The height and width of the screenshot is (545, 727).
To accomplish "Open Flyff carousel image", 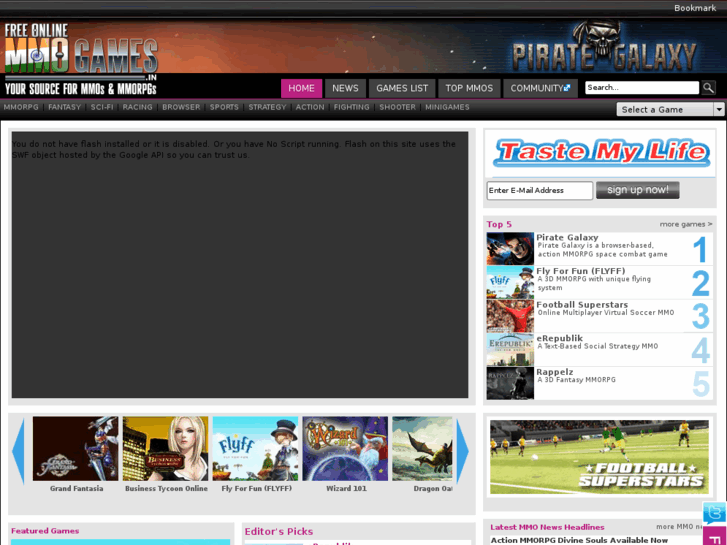I will click(255, 449).
